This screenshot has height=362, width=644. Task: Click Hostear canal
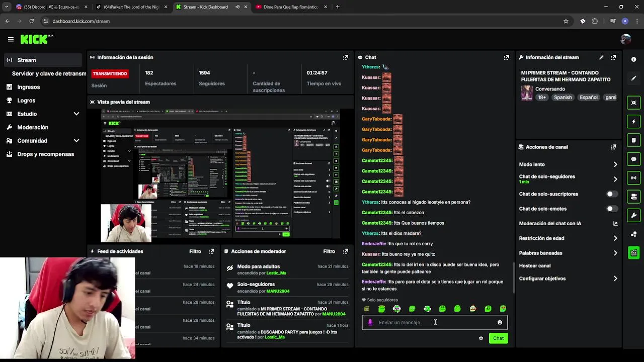(535, 266)
